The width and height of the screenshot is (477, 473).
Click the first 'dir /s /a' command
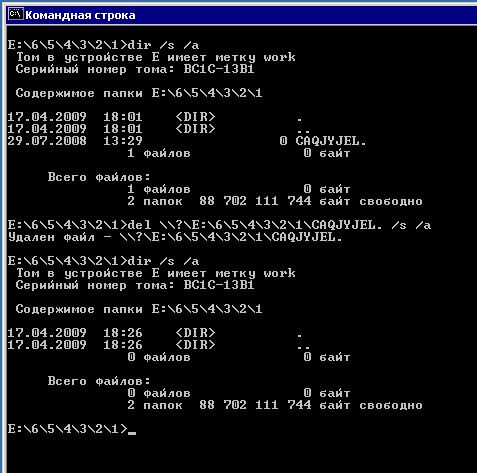pyautogui.click(x=163, y=45)
